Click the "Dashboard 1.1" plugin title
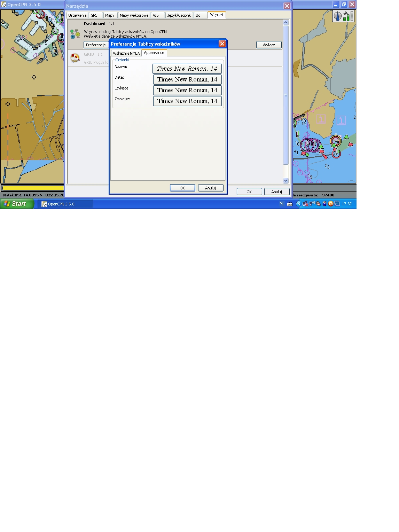 point(99,24)
